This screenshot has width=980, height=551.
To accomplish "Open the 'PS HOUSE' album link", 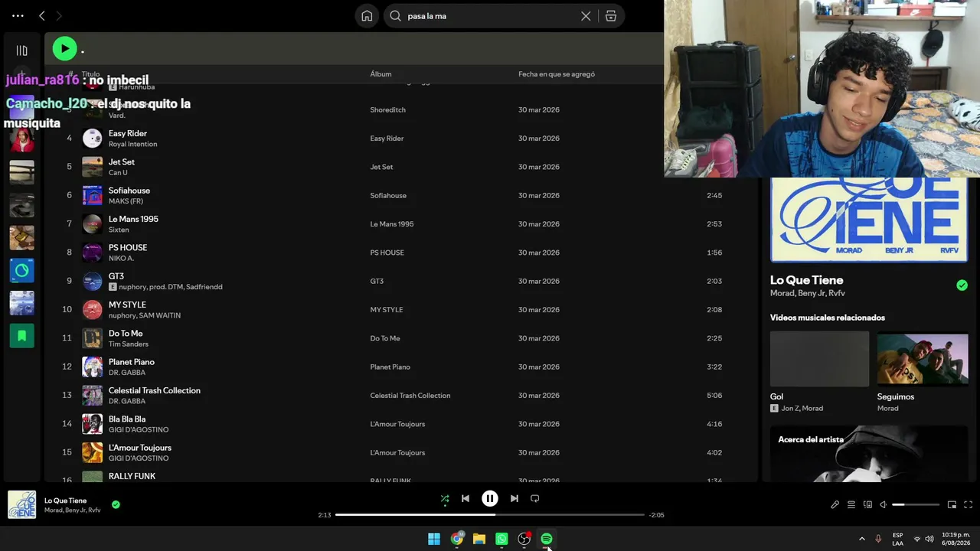I will [387, 253].
